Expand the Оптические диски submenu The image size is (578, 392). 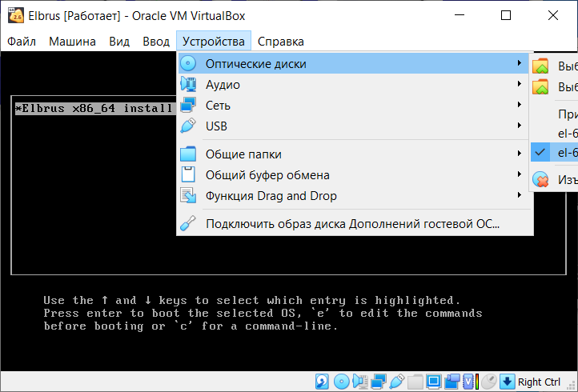355,64
